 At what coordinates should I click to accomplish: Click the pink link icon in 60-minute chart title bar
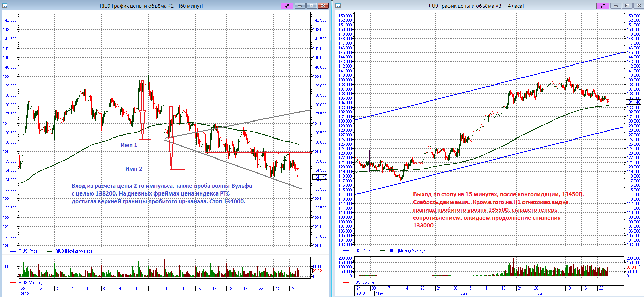click(x=287, y=6)
